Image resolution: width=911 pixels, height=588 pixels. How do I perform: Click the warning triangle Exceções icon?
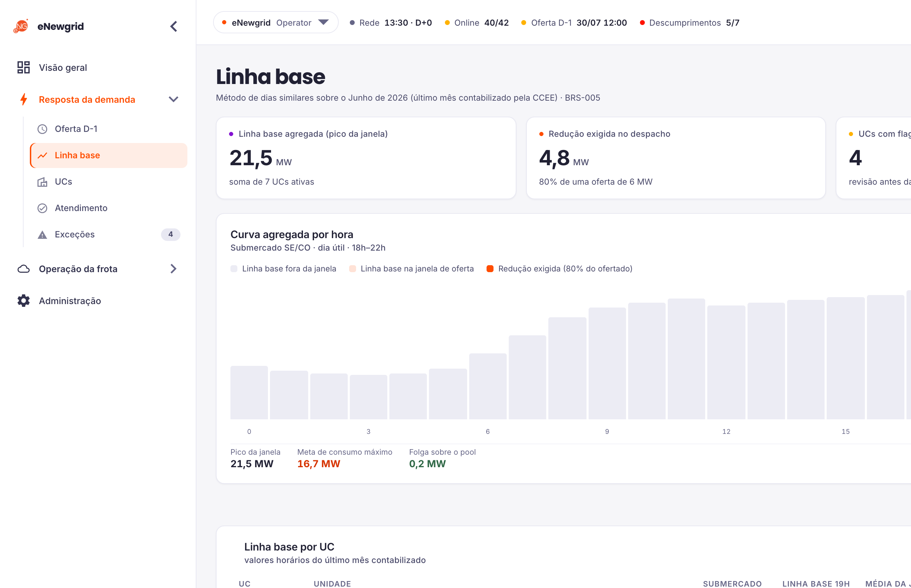tap(42, 234)
